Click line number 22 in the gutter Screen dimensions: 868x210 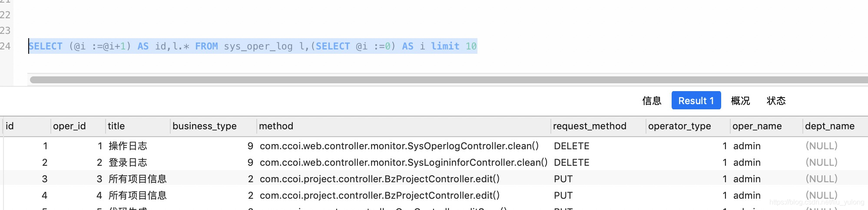tap(5, 15)
